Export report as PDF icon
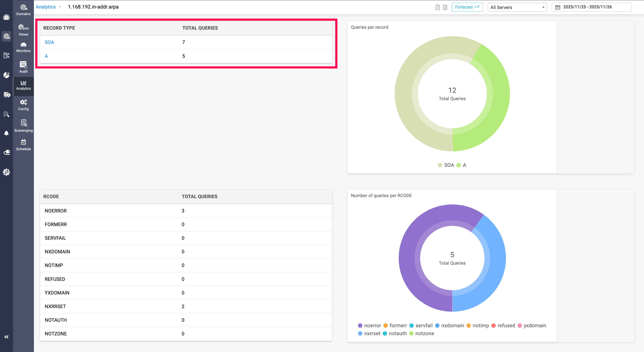The image size is (644, 352). (x=437, y=7)
